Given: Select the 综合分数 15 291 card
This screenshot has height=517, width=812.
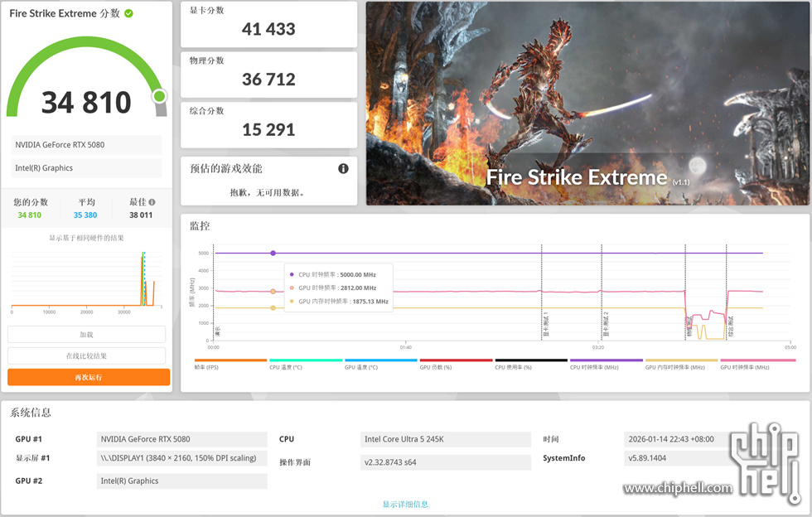Looking at the screenshot, I should pyautogui.click(x=268, y=125).
